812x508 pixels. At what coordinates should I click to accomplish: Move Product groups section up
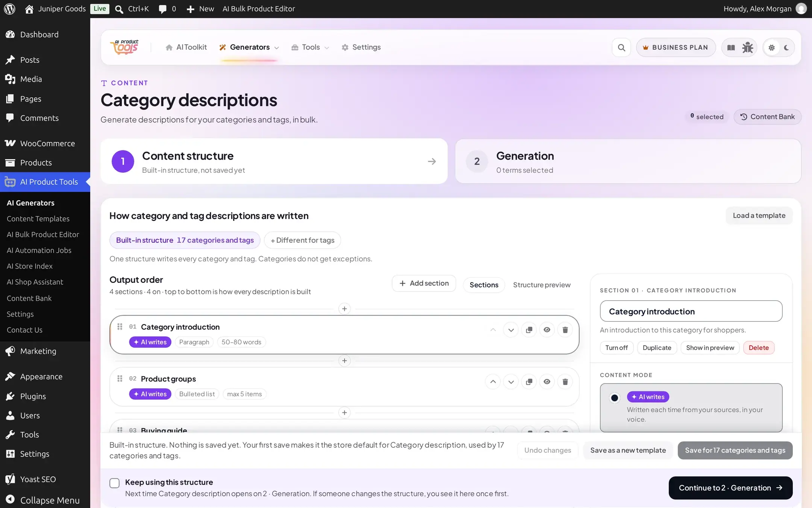[493, 382]
